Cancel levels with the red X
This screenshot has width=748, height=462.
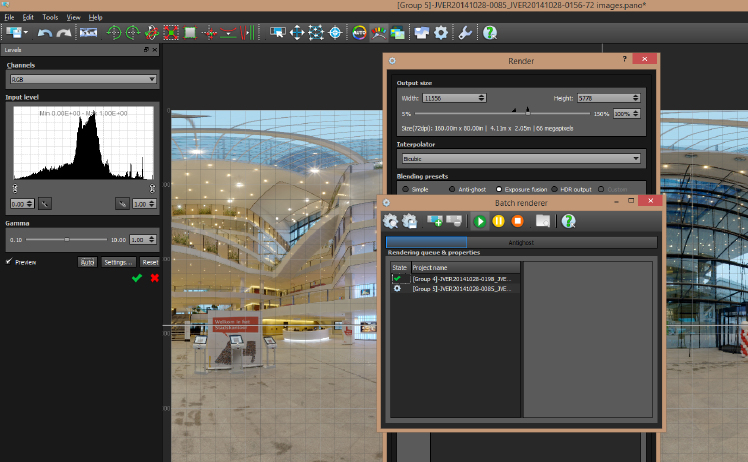[155, 278]
